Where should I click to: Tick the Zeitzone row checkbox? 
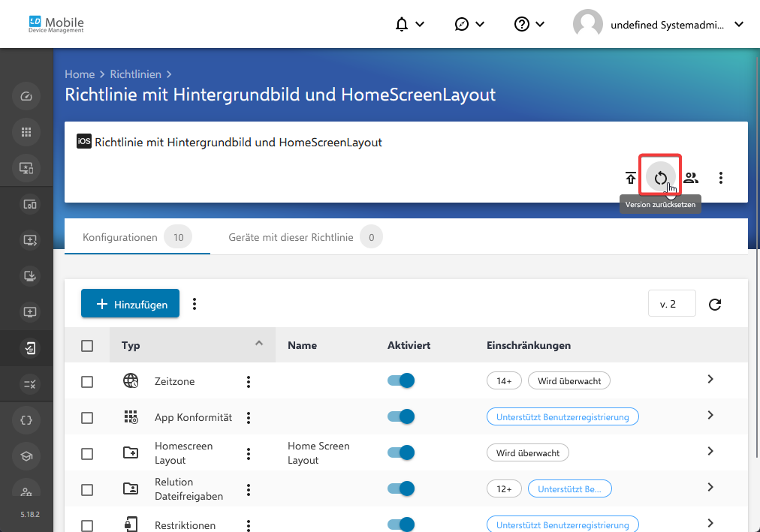click(x=87, y=381)
